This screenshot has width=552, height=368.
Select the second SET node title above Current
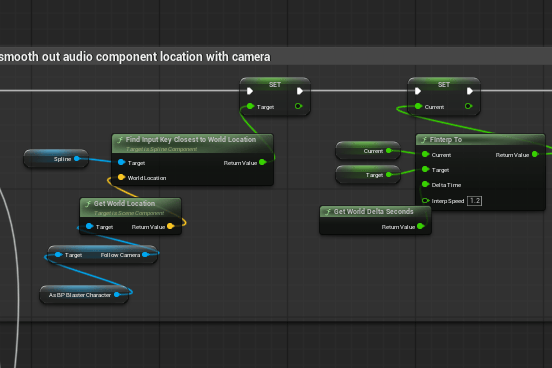444,85
